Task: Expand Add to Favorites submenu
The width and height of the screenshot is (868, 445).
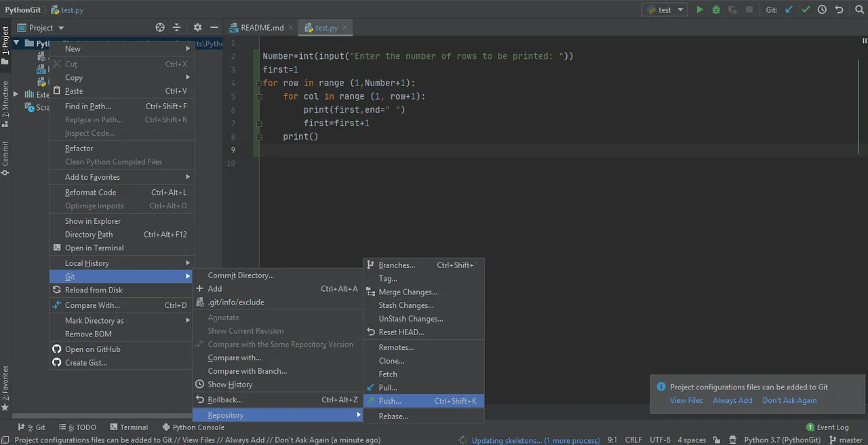Action: click(122, 177)
